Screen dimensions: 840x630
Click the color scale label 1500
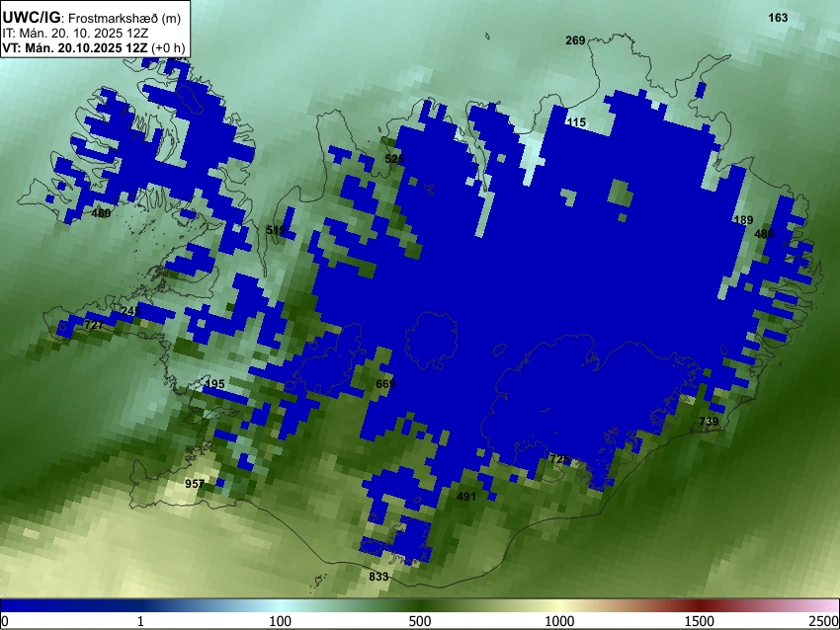pos(700,621)
